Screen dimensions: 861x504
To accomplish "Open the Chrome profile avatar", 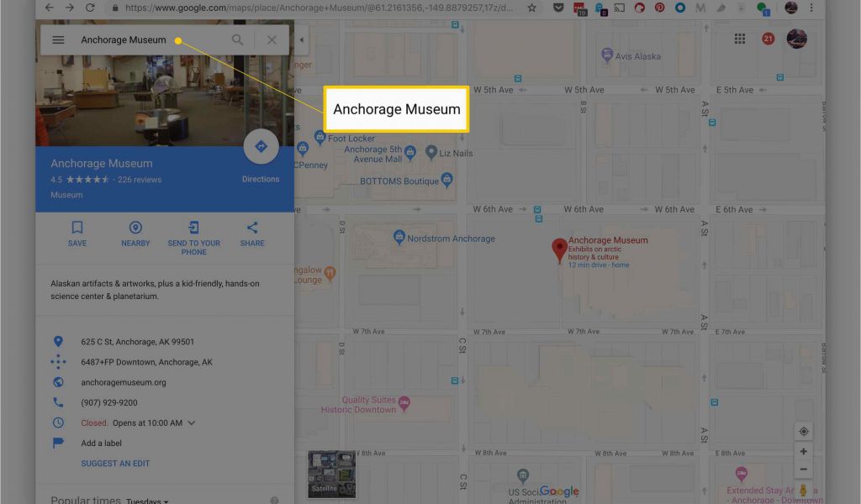I will 790,8.
